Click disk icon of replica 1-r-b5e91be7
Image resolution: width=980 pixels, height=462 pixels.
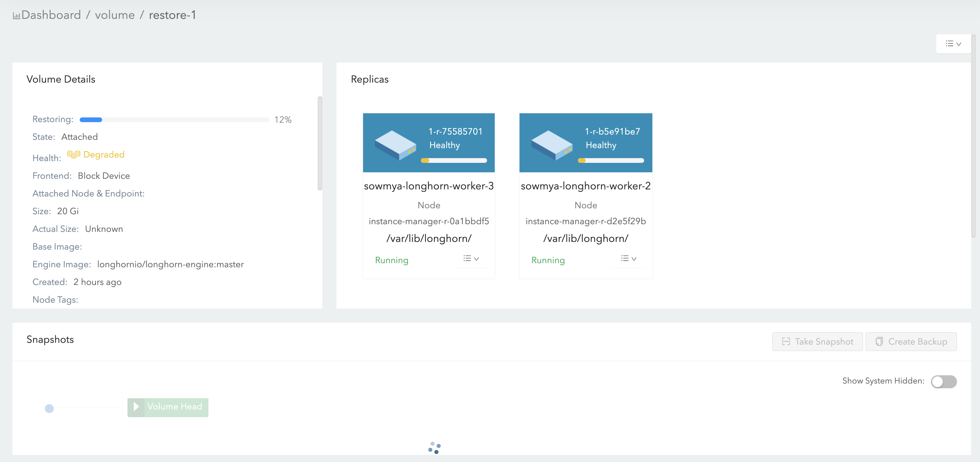click(551, 145)
